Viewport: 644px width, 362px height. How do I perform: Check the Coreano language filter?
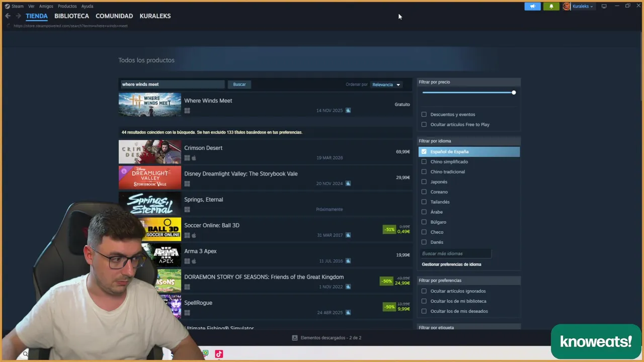424,192
